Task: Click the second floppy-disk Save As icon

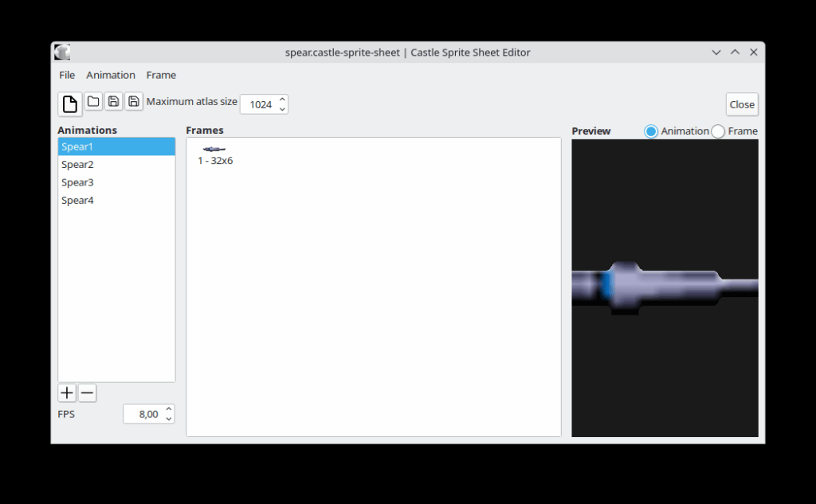Action: point(134,102)
